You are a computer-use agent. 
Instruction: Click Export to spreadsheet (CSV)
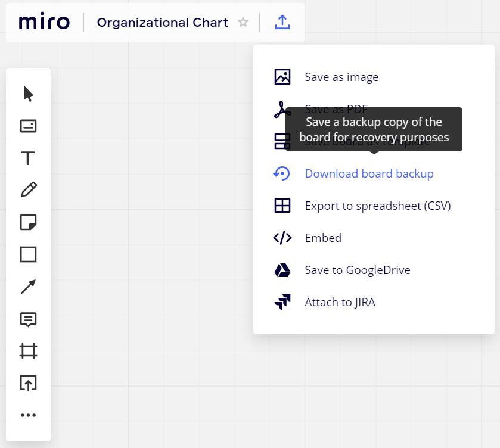click(377, 206)
